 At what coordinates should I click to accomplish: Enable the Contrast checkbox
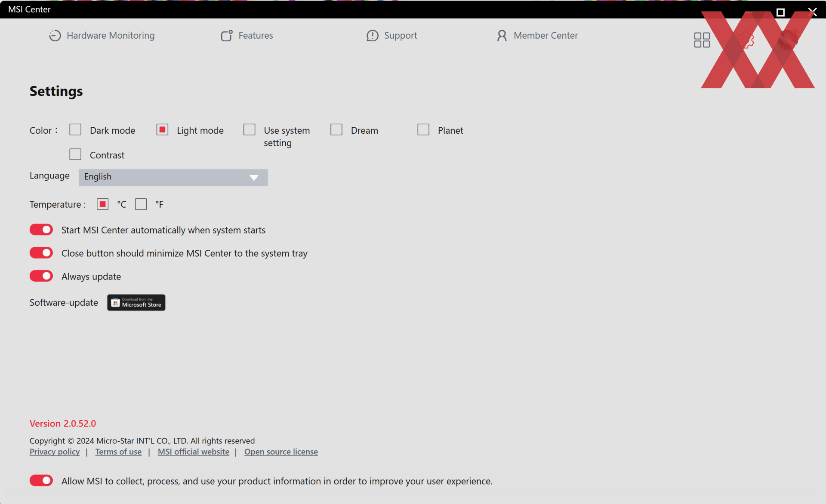(x=75, y=154)
